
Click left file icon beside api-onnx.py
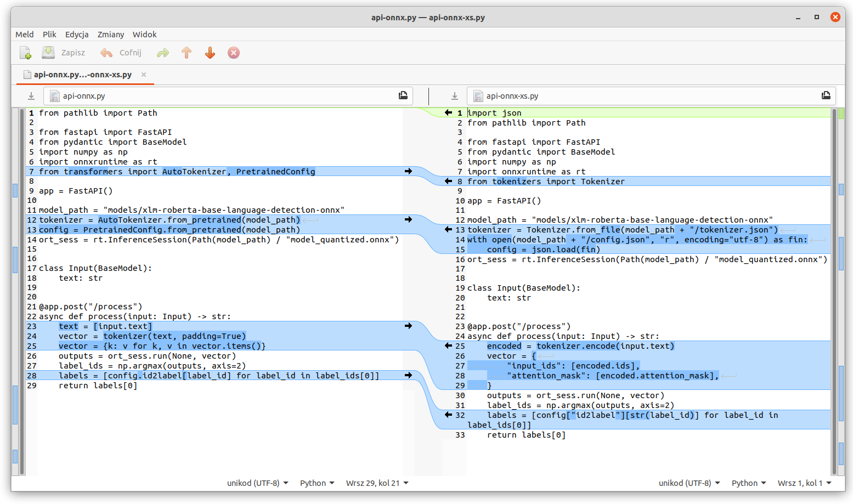tap(55, 96)
